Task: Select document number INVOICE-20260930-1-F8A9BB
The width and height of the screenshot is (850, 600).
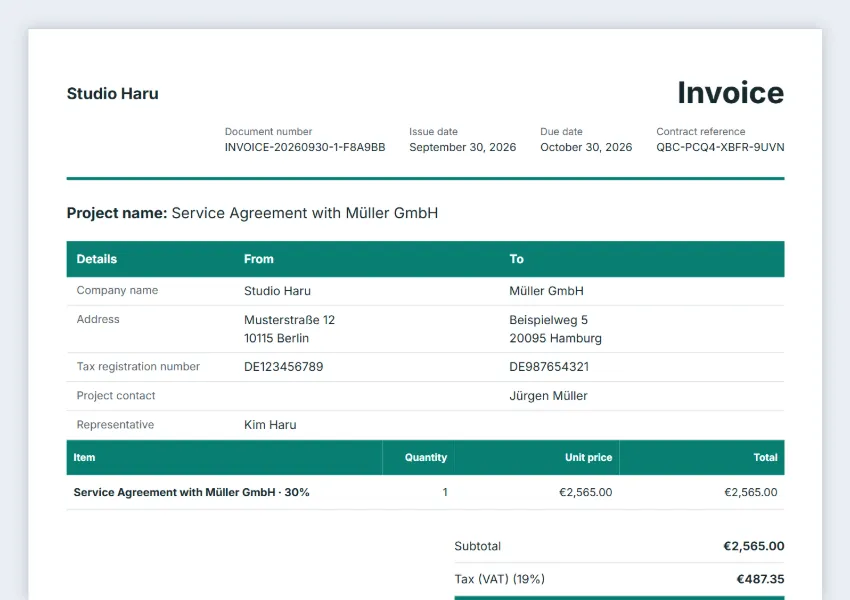Action: click(305, 147)
